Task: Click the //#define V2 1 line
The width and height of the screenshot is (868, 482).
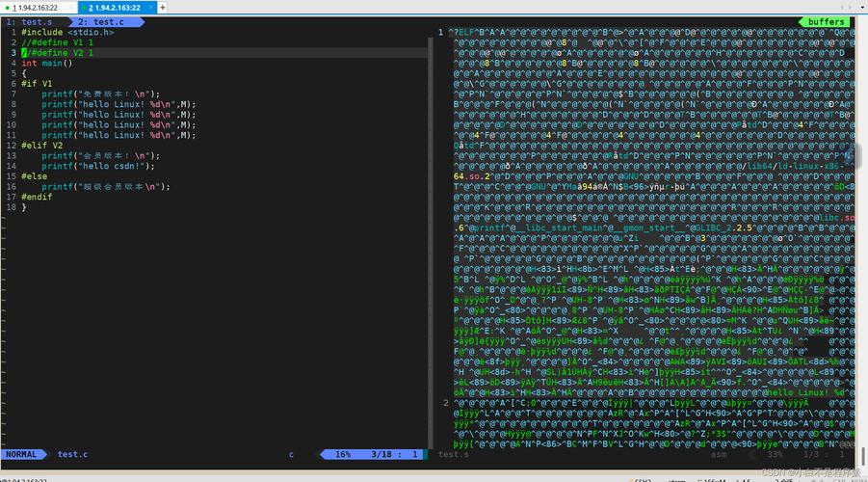Action: [x=57, y=53]
